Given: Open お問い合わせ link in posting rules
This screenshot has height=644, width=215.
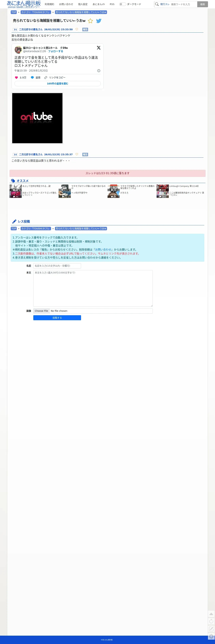Looking at the screenshot, I should click(x=103, y=250).
